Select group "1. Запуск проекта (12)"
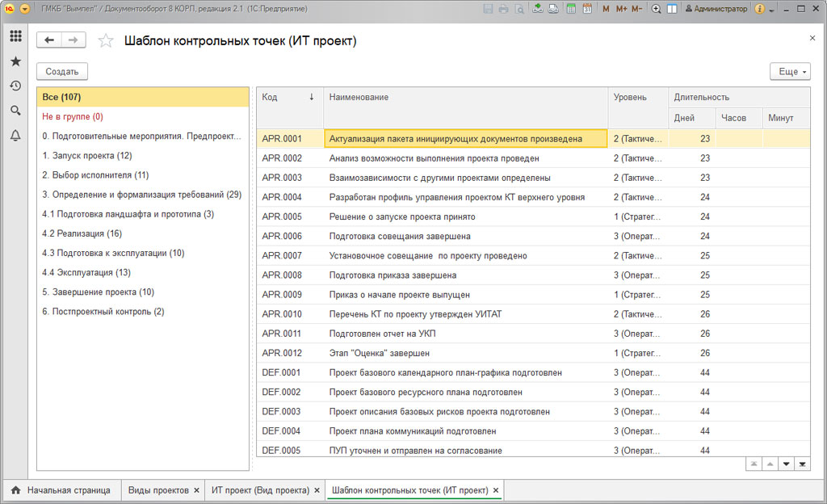This screenshot has width=827, height=504. tap(86, 156)
